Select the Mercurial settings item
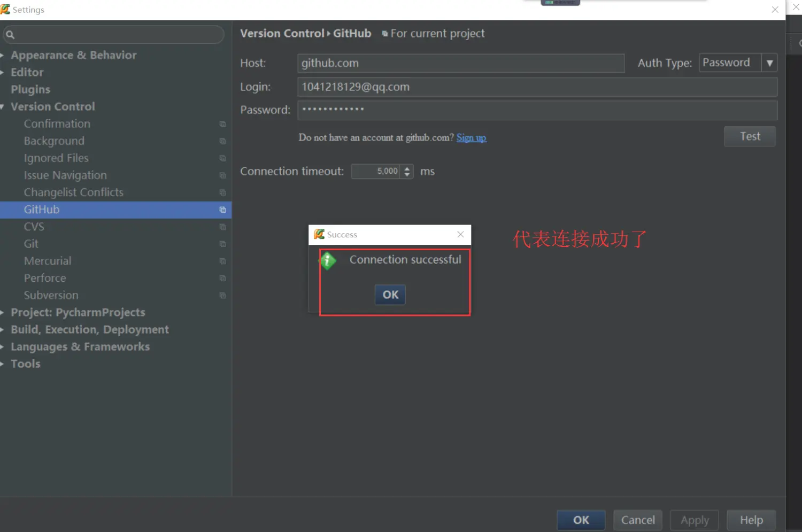 tap(48, 261)
